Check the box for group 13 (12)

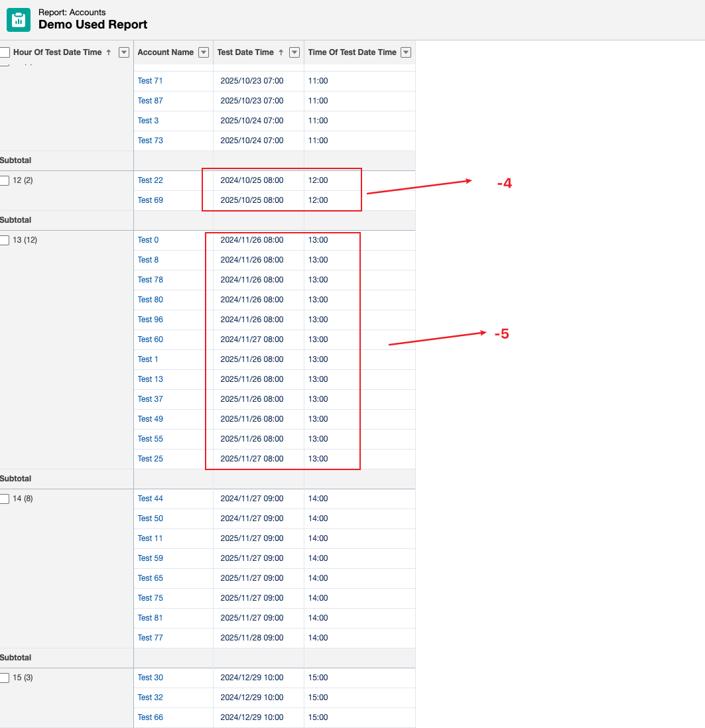[x=5, y=240]
